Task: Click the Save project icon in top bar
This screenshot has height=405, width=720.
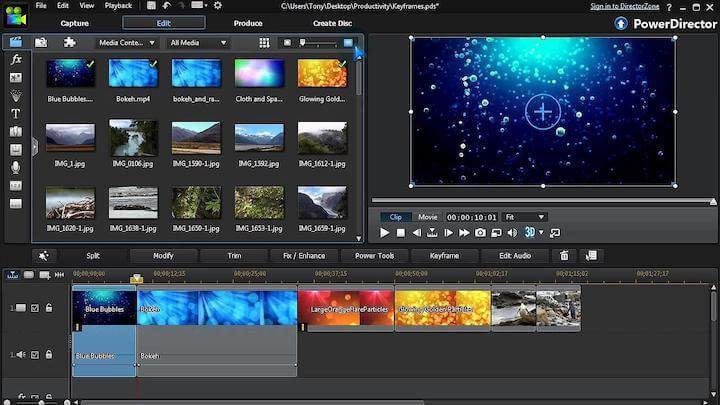Action: (x=151, y=6)
